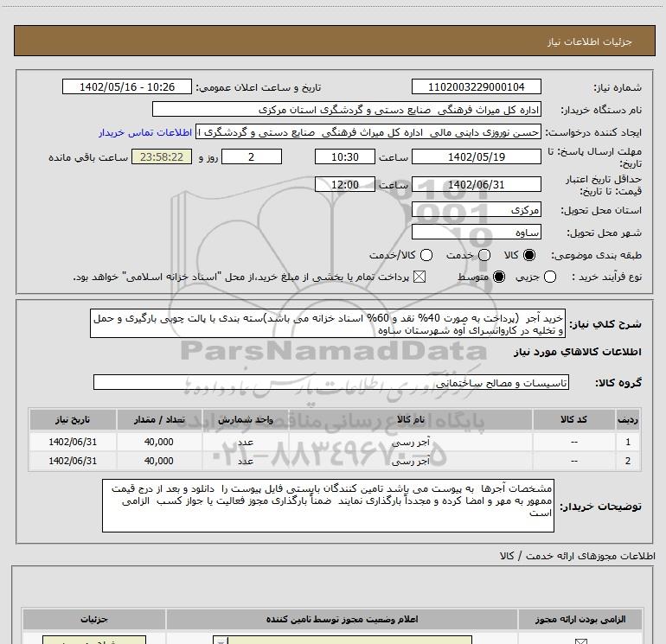Click the واحد شمارش (unit of count) column header
The image size is (666, 644).
(246, 419)
